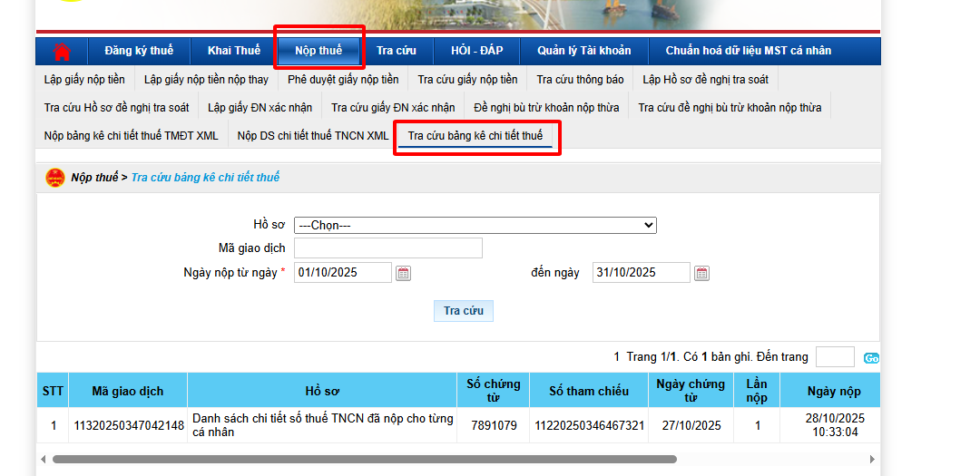The height and width of the screenshot is (476, 980).
Task: Open the Nộp thuế menu
Action: coord(318,51)
